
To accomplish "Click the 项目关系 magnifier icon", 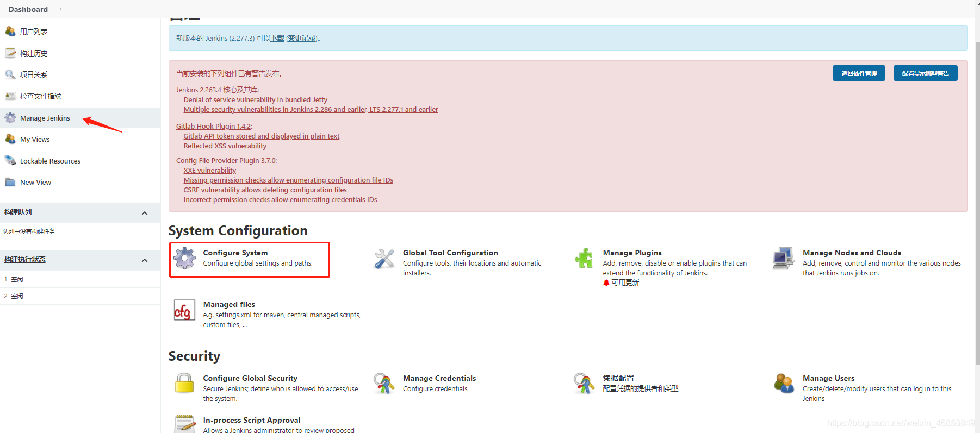I will [10, 74].
